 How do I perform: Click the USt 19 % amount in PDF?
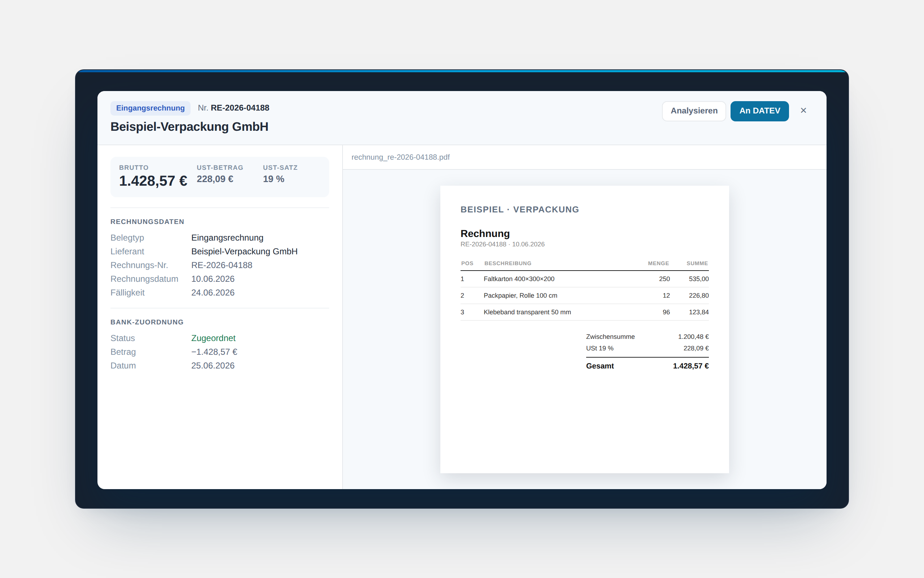(696, 348)
